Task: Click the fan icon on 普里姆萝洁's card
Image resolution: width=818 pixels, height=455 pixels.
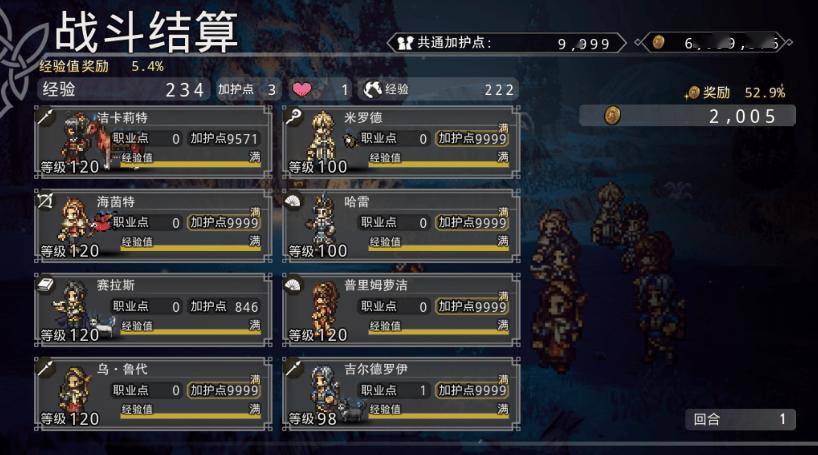Action: (x=293, y=284)
